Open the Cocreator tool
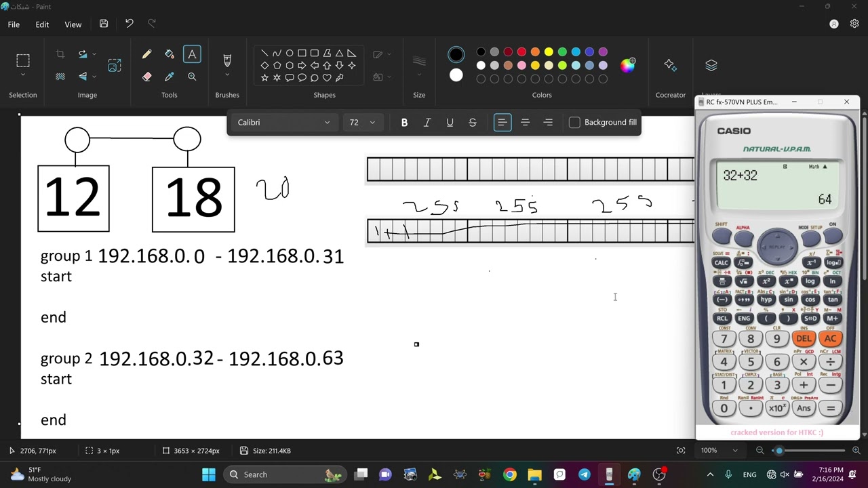 [670, 66]
